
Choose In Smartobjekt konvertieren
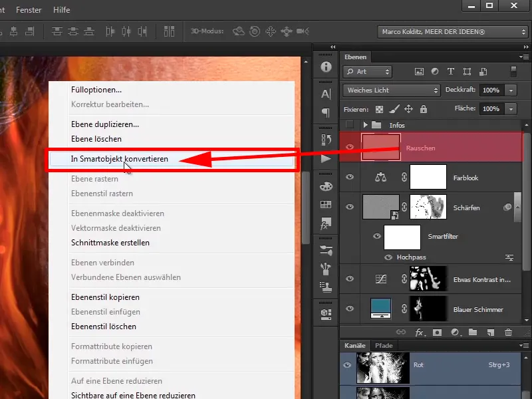click(x=172, y=159)
